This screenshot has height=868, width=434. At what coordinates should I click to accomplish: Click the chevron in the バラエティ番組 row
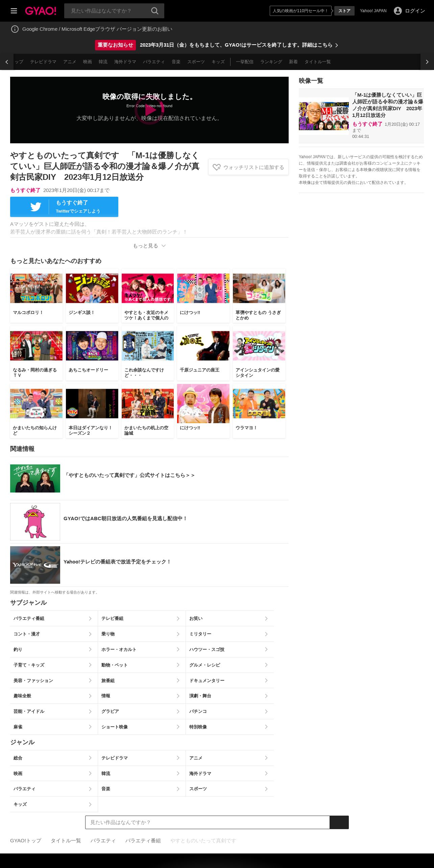pos(90,619)
